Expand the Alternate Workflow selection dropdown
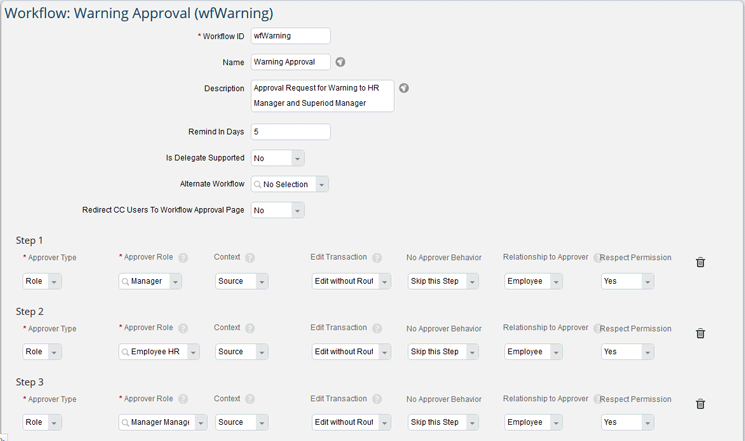Image resolution: width=745 pixels, height=441 pixels. pyautogui.click(x=321, y=185)
